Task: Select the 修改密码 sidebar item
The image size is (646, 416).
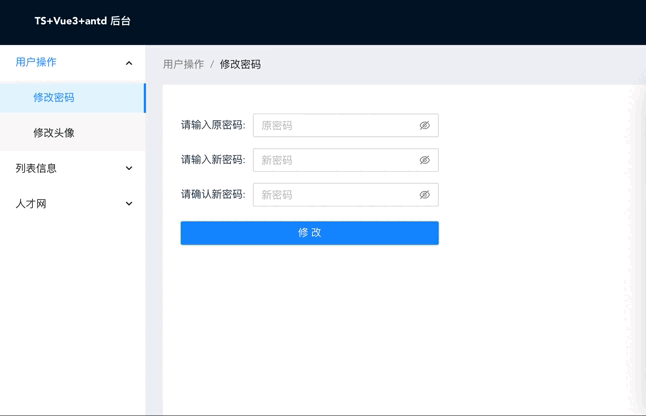Action: pyautogui.click(x=73, y=98)
